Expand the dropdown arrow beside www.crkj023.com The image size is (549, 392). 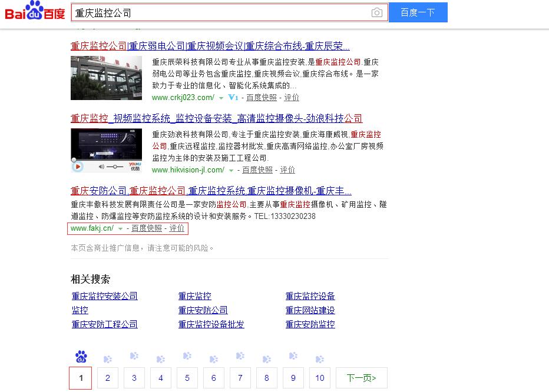[x=221, y=98]
